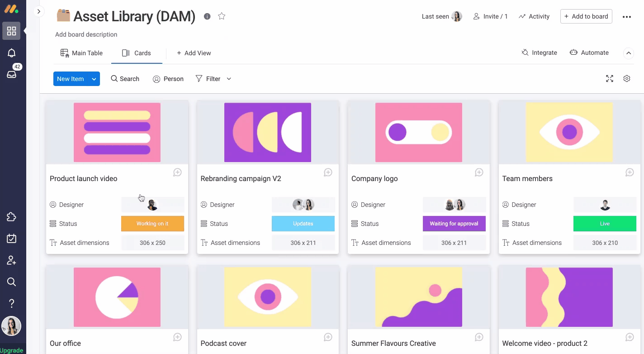Click the Podcast cover card title

[x=223, y=343]
